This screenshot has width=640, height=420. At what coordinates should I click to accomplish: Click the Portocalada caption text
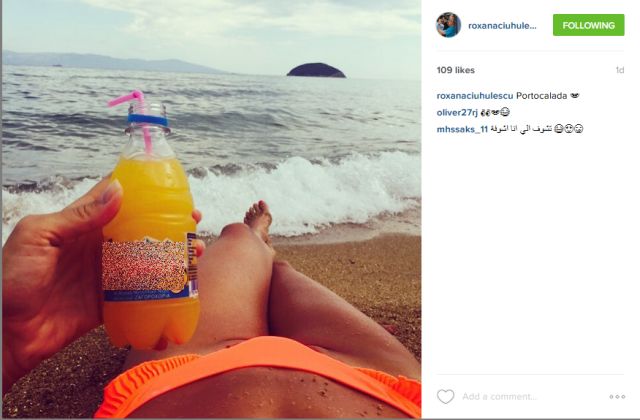(x=541, y=96)
